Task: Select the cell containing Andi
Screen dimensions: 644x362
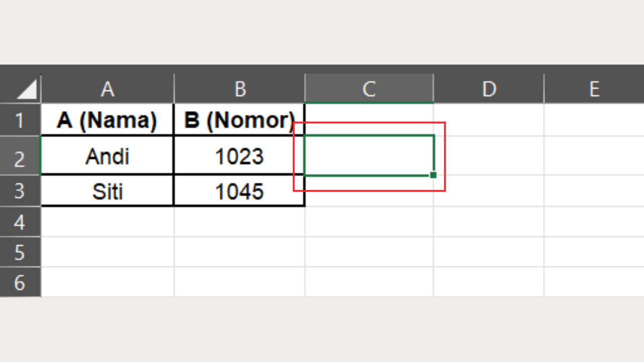Action: click(x=107, y=156)
